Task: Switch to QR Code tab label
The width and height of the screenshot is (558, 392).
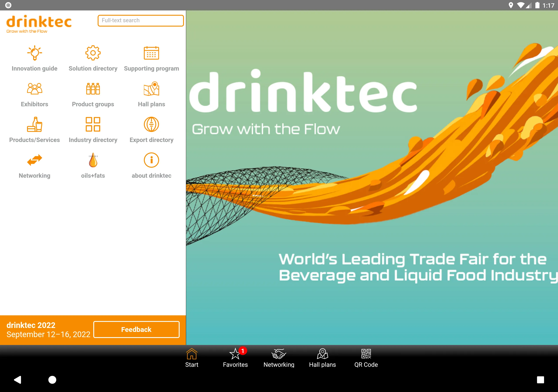Action: 366,365
